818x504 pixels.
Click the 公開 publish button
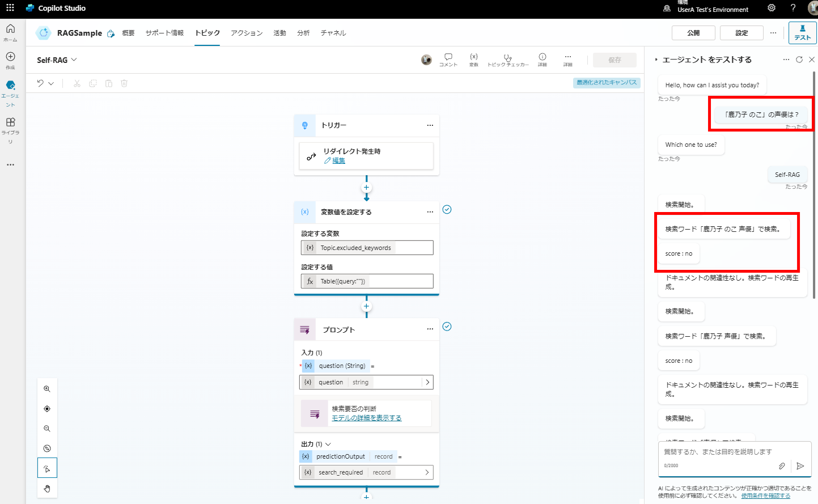click(x=693, y=33)
